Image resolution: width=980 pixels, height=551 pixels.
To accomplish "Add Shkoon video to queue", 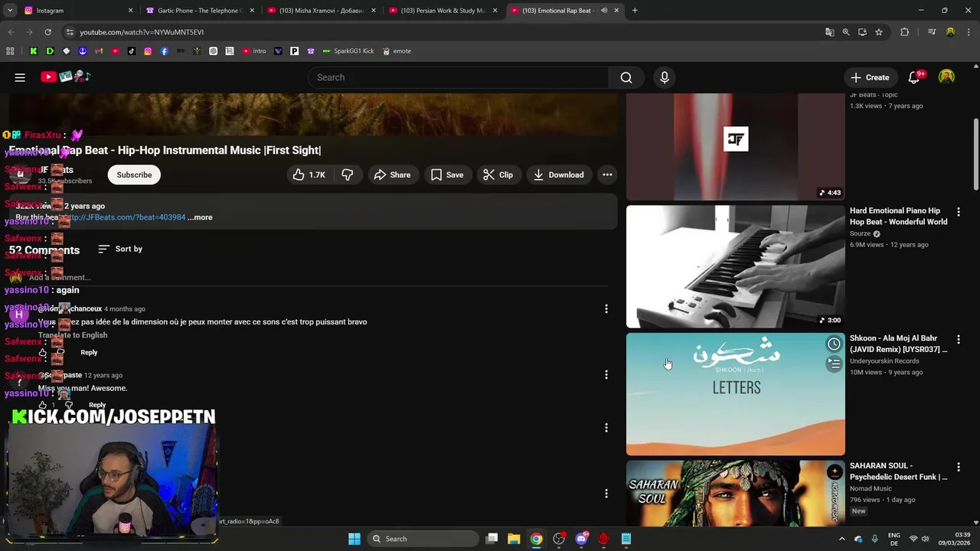I will tap(834, 364).
